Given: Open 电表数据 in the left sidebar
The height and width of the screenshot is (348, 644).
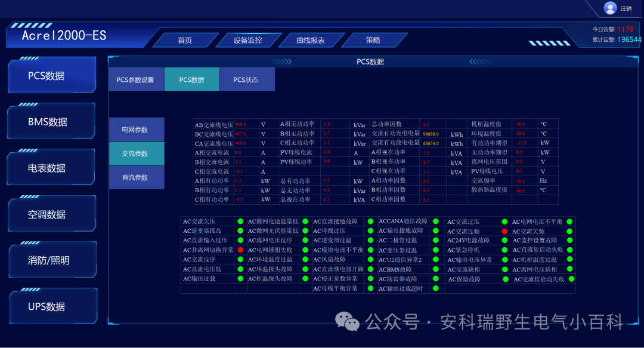Looking at the screenshot, I should (x=51, y=168).
